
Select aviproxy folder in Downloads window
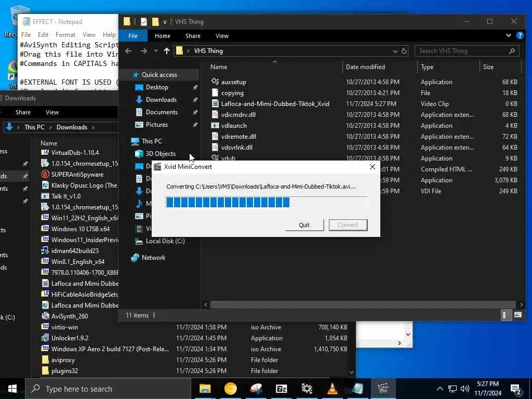(x=63, y=360)
